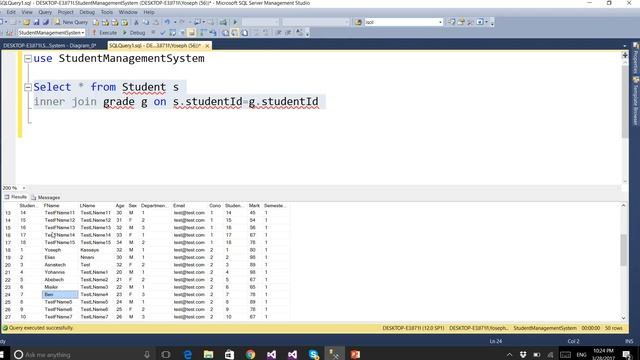Screen dimensions: 640x360
Task: Open the Tools menu
Action: click(107, 12)
